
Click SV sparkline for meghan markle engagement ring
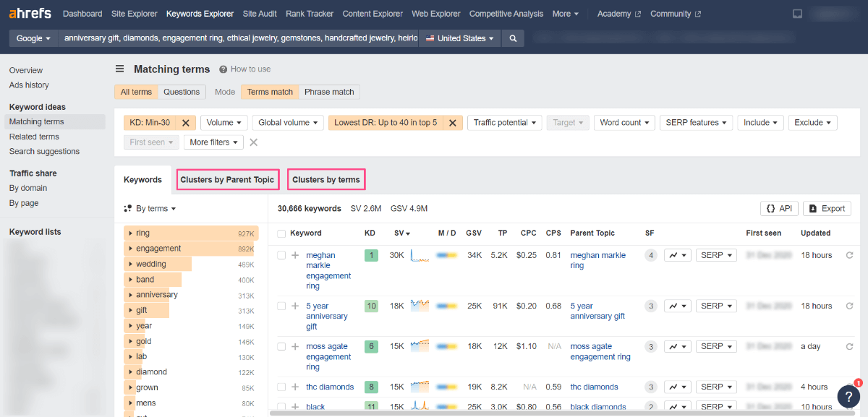click(420, 255)
